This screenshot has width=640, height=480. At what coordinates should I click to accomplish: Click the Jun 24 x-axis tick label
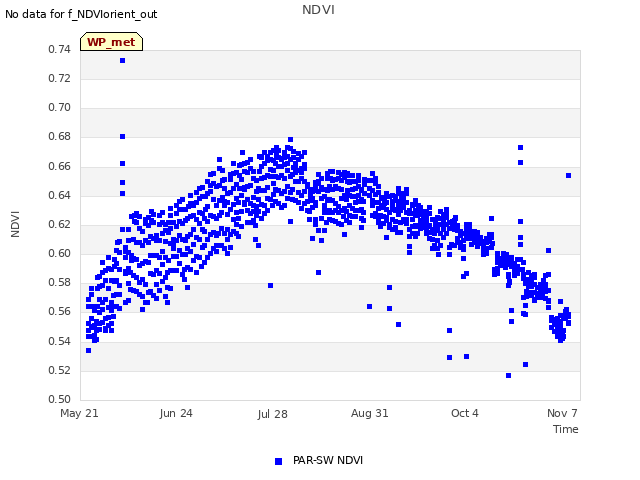pyautogui.click(x=176, y=413)
